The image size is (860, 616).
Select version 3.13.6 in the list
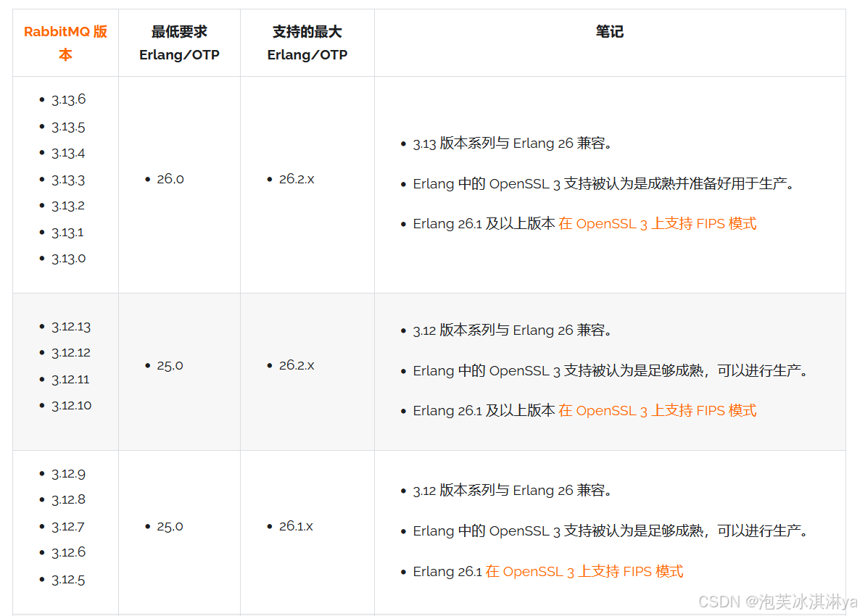[69, 99]
